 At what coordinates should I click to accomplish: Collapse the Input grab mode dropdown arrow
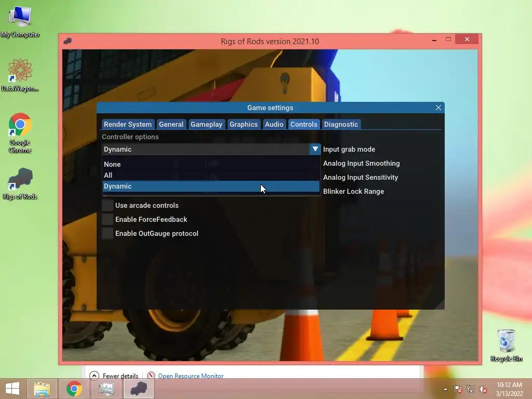click(x=315, y=149)
